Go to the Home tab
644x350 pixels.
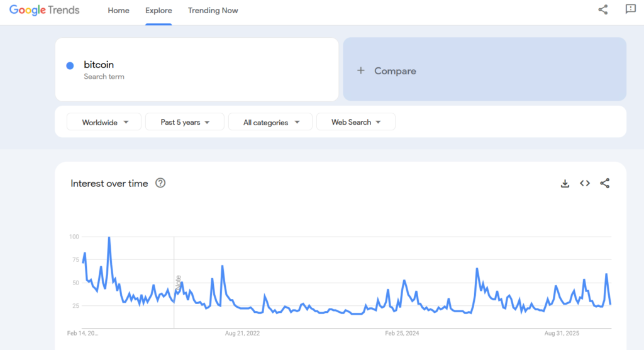coord(118,11)
